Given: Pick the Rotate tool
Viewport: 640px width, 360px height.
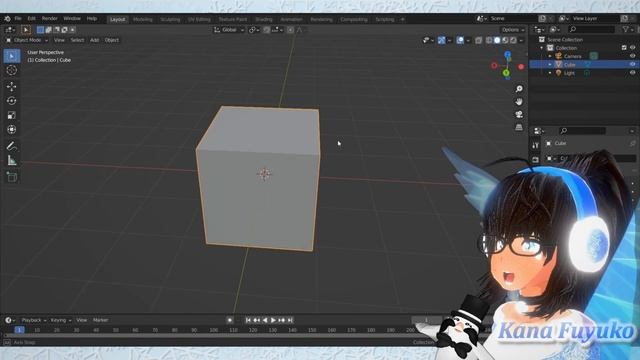Looking at the screenshot, I should 12,101.
